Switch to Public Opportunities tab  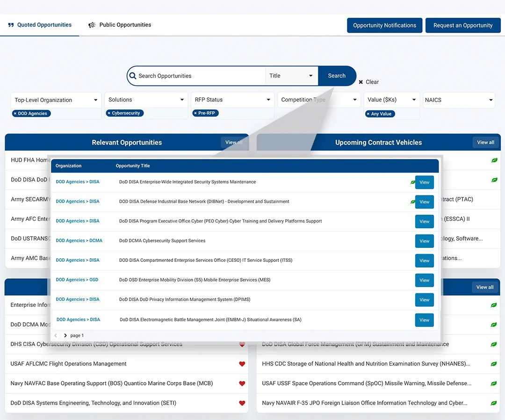pyautogui.click(x=120, y=25)
